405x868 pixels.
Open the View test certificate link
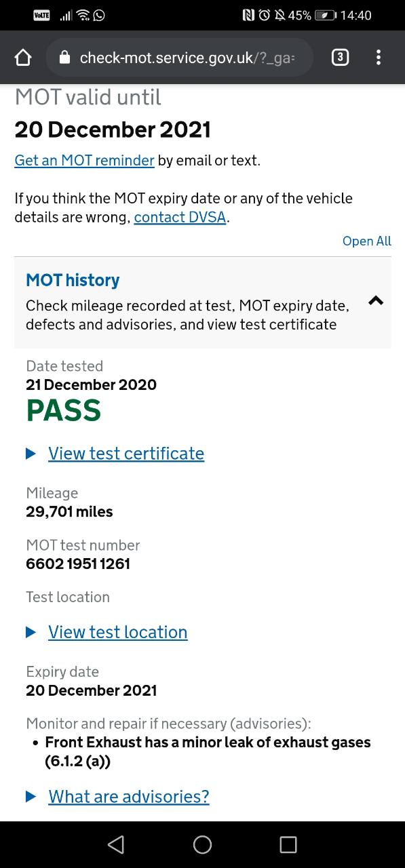[126, 454]
